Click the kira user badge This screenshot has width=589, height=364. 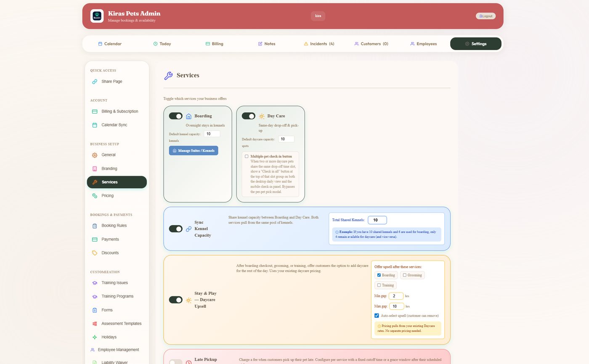click(318, 16)
